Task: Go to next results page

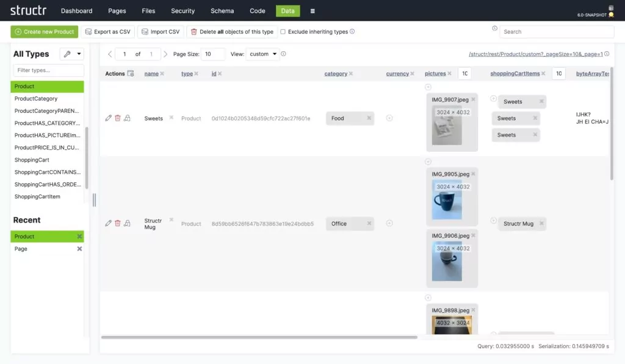Action: [x=165, y=54]
